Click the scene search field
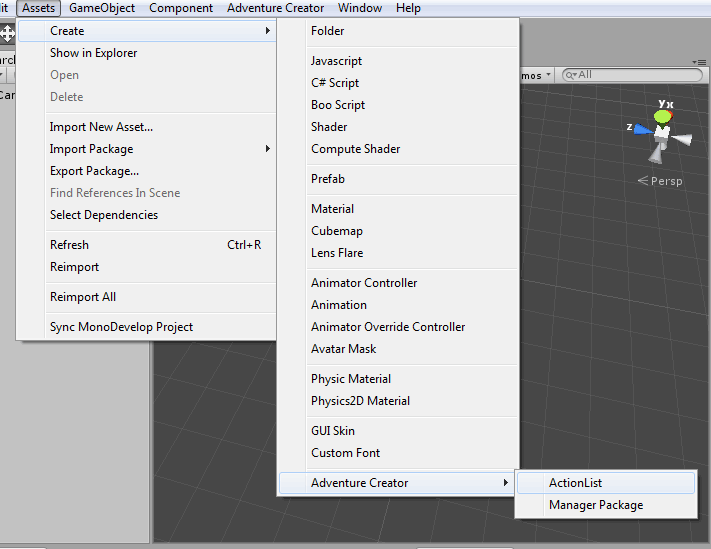The image size is (711, 549). (632, 75)
